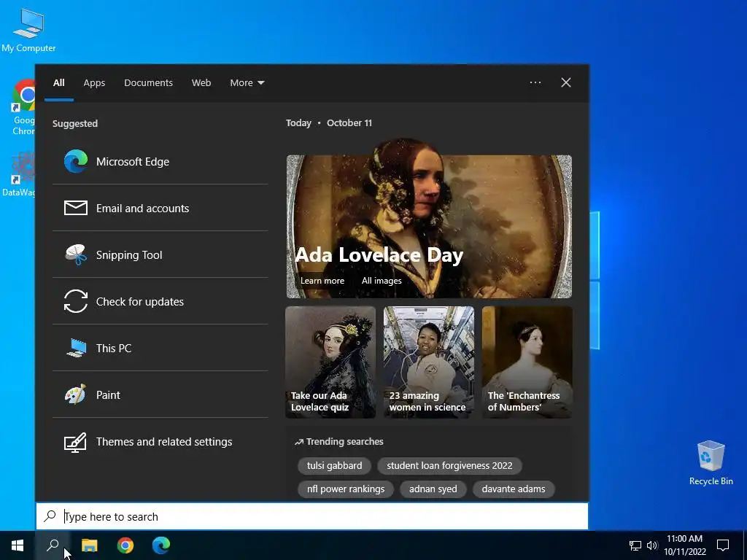
Task: Click the network icon in system tray
Action: (x=635, y=545)
